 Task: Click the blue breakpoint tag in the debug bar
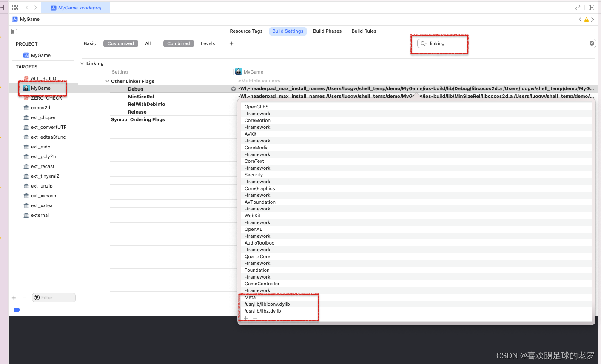click(x=17, y=310)
